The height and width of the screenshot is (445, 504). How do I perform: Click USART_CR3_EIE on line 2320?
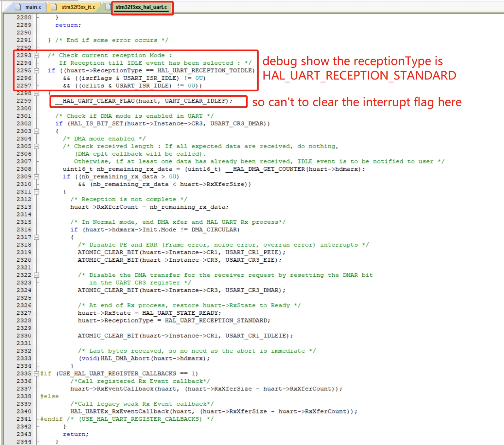[250, 260]
